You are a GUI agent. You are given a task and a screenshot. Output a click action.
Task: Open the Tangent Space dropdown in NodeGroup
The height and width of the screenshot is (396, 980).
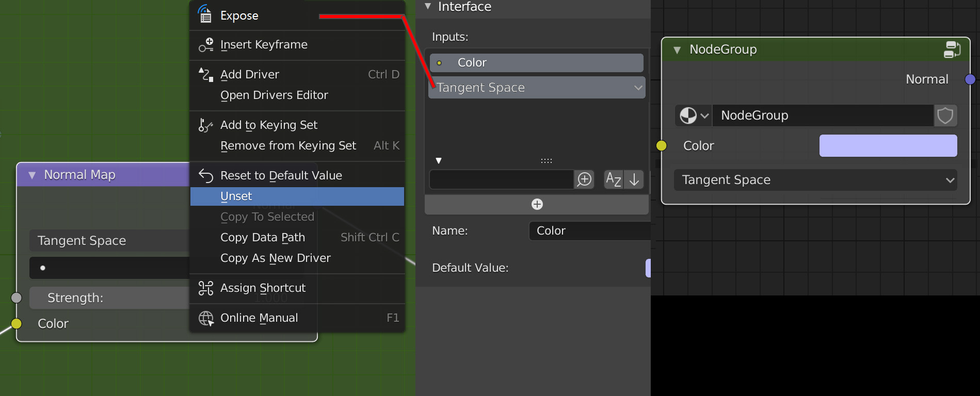click(815, 180)
